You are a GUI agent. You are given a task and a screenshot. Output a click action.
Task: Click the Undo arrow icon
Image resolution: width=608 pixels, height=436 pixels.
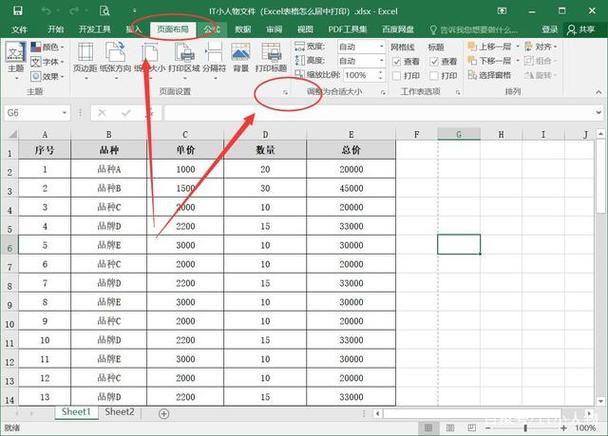click(x=46, y=11)
